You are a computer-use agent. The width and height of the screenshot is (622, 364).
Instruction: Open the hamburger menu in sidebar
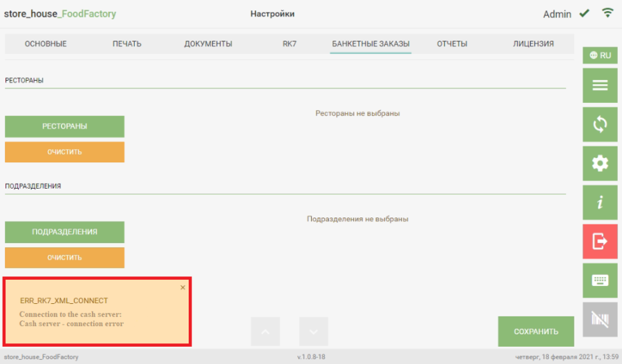(x=600, y=85)
